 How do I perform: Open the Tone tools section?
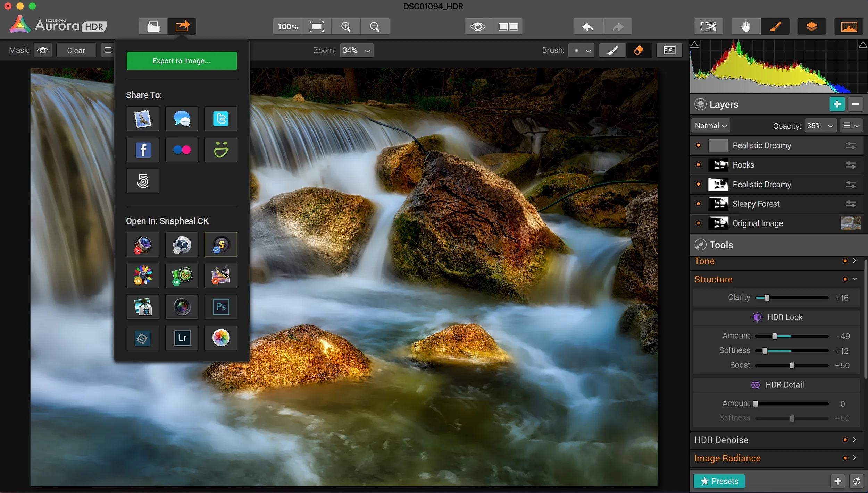[854, 261]
